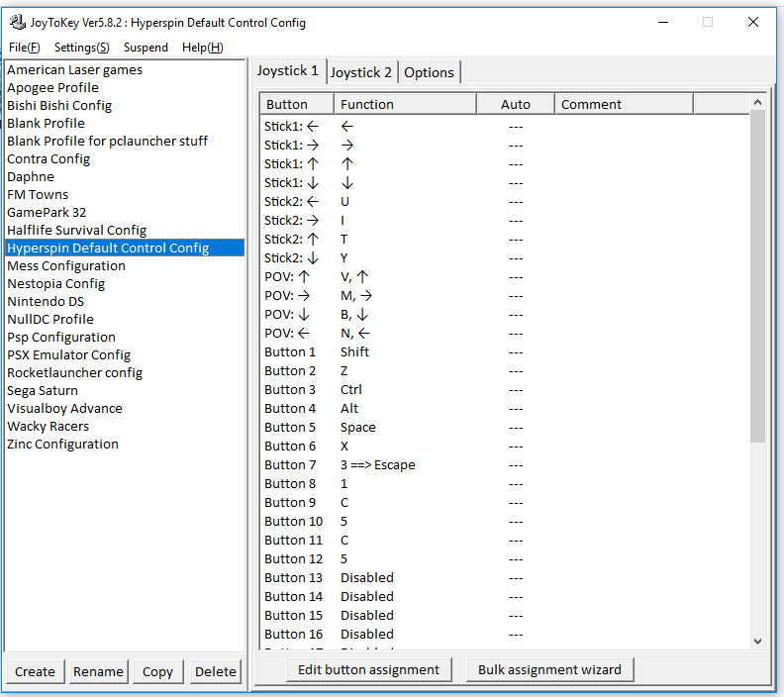Click Edit button assignment
Image resolution: width=784 pixels, height=697 pixels.
click(369, 670)
